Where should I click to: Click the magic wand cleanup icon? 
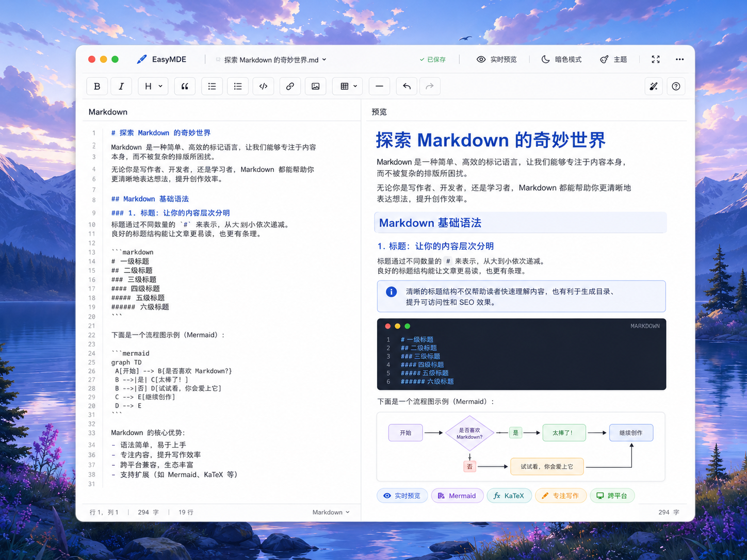point(654,86)
